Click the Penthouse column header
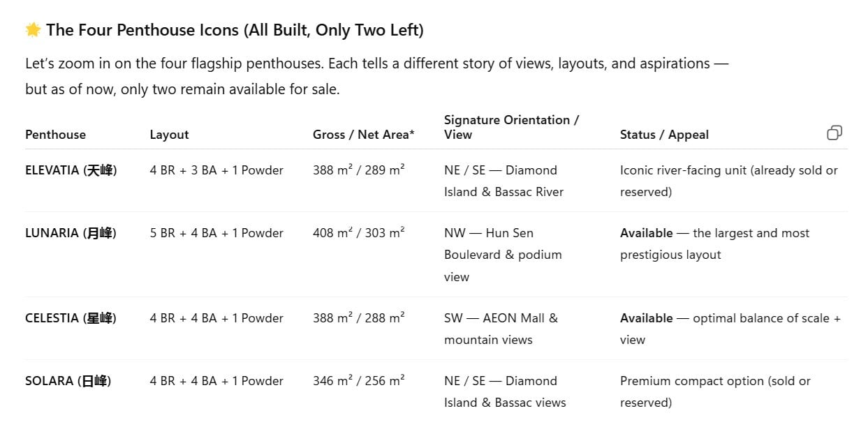Viewport: 868px width, 427px height. pos(56,135)
